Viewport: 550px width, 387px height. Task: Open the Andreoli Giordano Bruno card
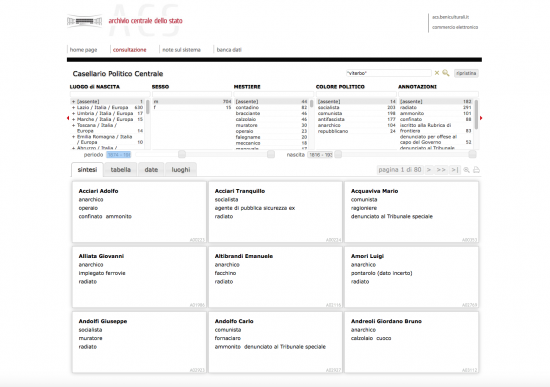click(x=411, y=342)
